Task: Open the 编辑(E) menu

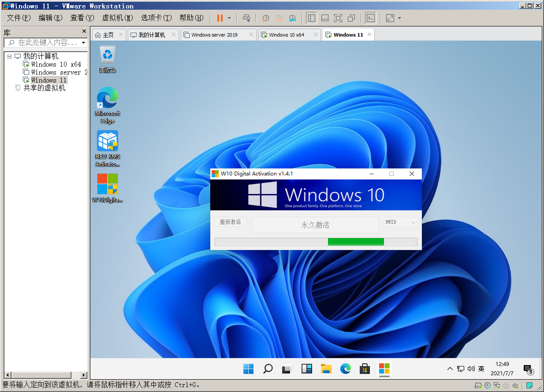Action: pos(51,18)
